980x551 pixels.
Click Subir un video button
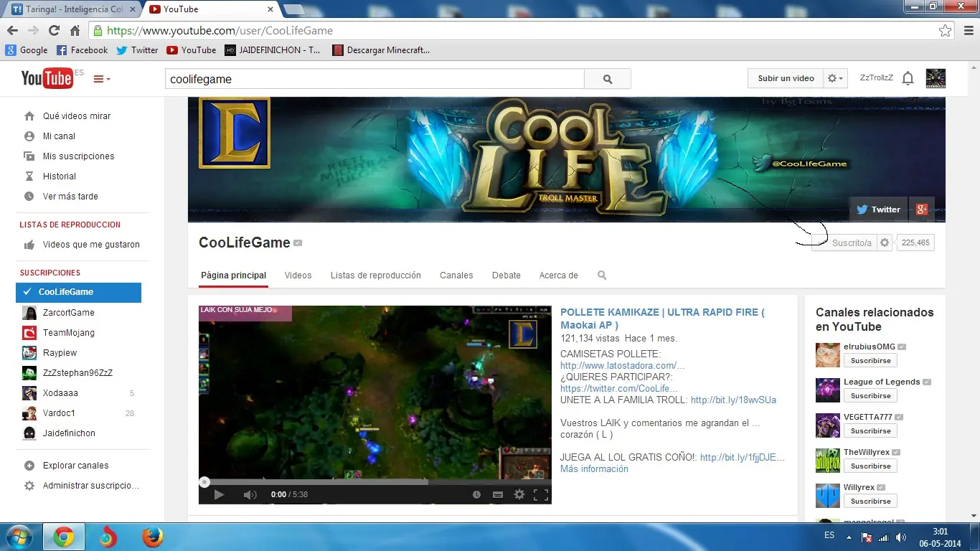pyautogui.click(x=786, y=78)
